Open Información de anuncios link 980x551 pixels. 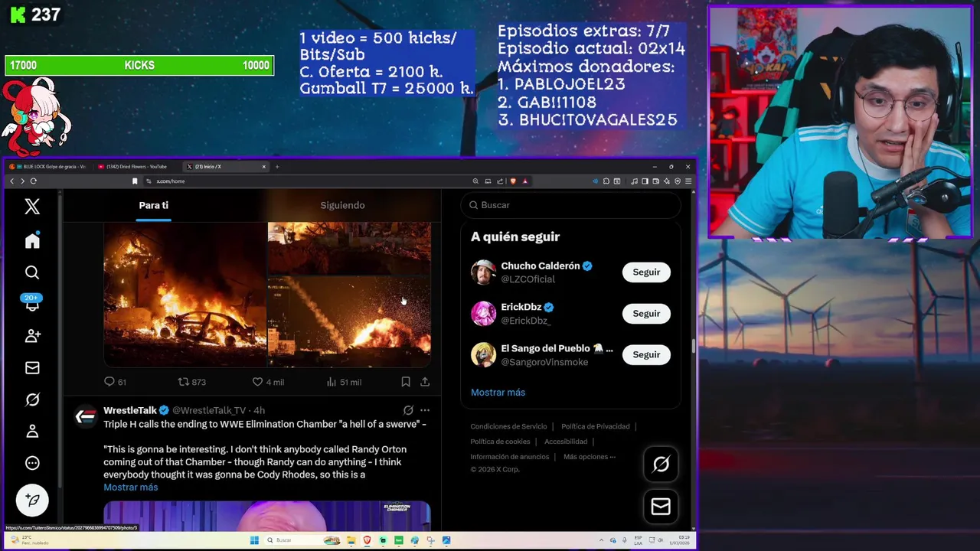[x=510, y=457]
